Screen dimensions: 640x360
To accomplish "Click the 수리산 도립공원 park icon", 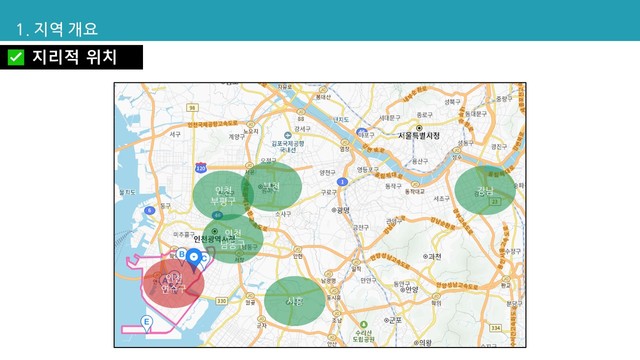I will (x=363, y=325).
